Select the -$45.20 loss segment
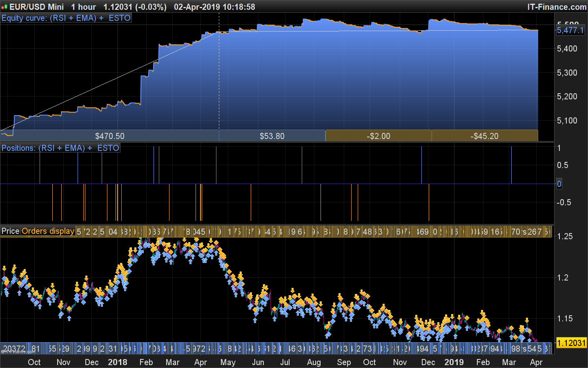This screenshot has width=588, height=368. point(485,136)
